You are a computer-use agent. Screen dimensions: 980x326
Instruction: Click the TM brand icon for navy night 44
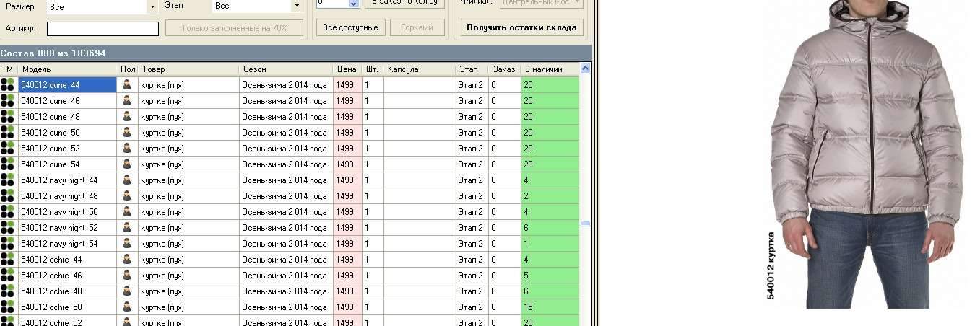point(7,180)
